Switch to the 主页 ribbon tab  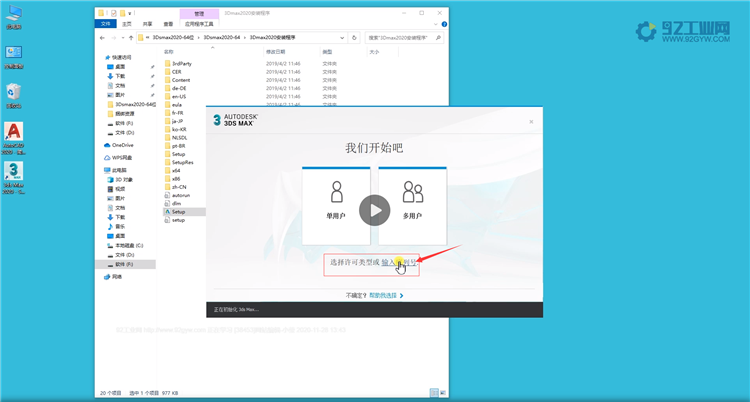[127, 23]
